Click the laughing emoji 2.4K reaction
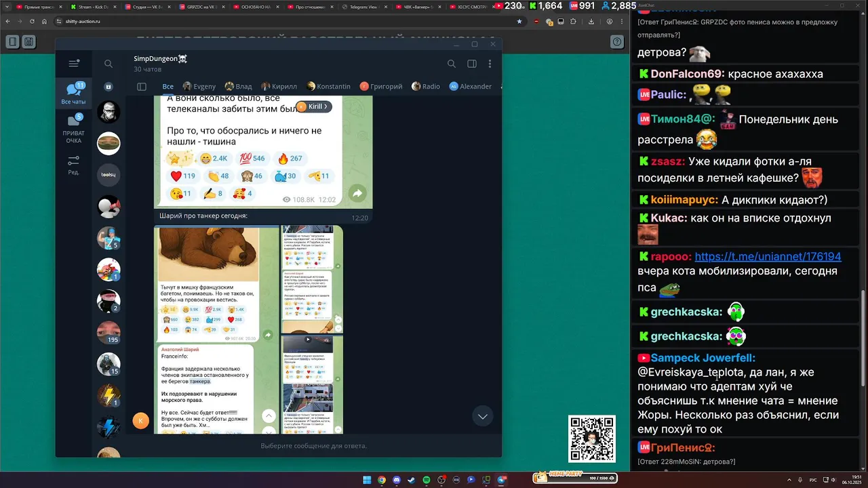This screenshot has width=868, height=488. [x=215, y=159]
